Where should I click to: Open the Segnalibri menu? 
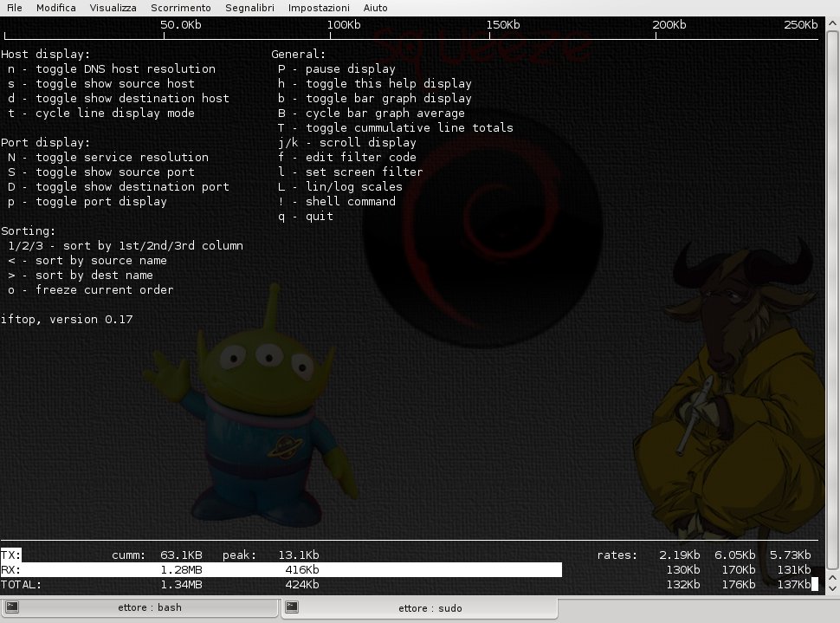point(249,8)
